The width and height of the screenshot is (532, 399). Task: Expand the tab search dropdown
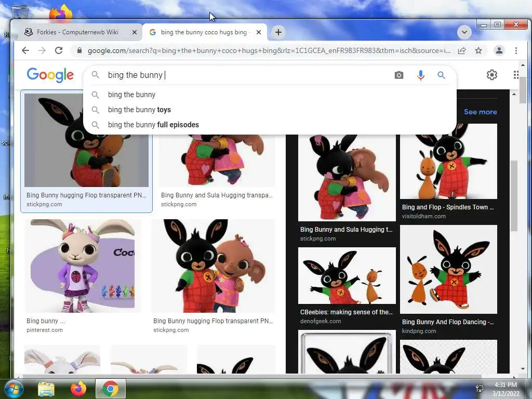(x=464, y=32)
